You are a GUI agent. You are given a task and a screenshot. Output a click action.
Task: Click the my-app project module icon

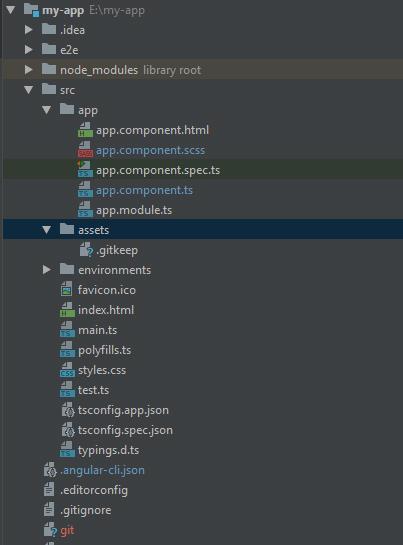31,10
